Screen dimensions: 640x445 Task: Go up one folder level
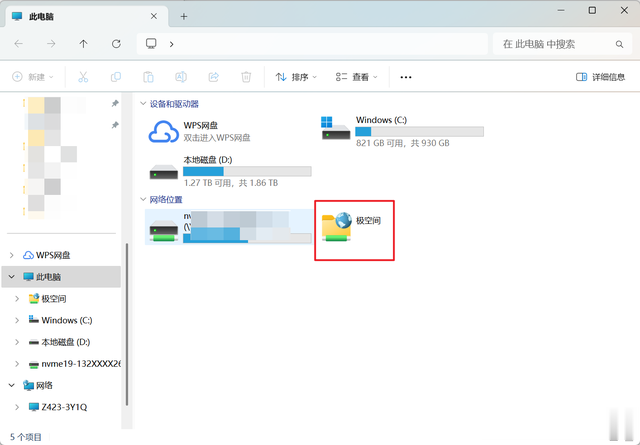pyautogui.click(x=83, y=44)
